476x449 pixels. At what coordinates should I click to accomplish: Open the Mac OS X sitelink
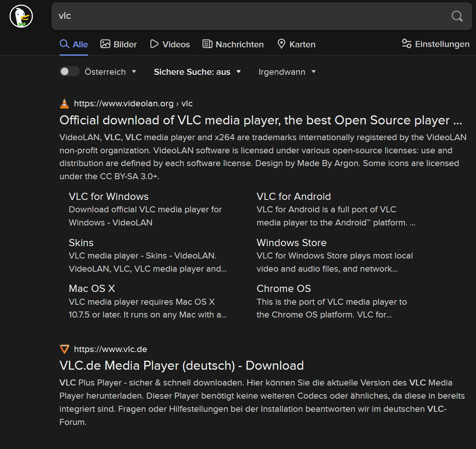92,289
